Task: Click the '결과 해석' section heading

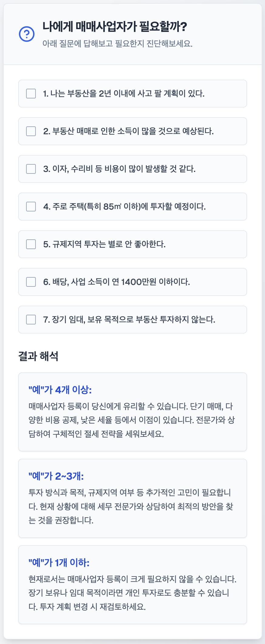Action: (38, 356)
